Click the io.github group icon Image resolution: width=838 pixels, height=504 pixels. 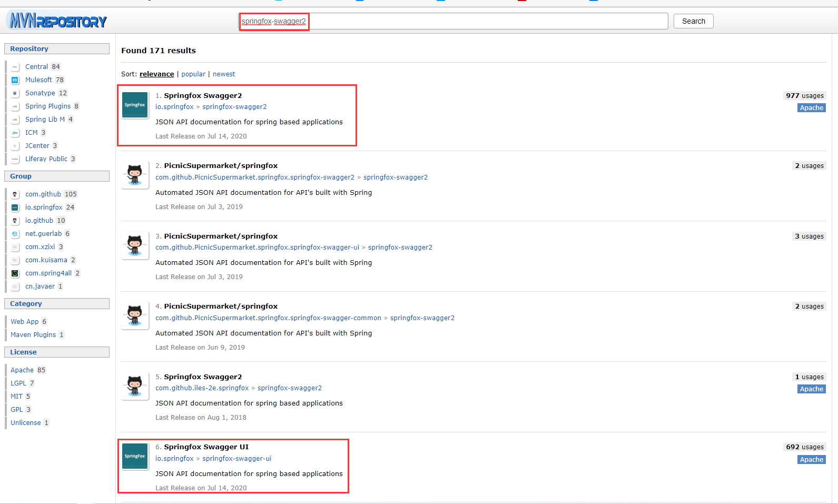coord(15,221)
